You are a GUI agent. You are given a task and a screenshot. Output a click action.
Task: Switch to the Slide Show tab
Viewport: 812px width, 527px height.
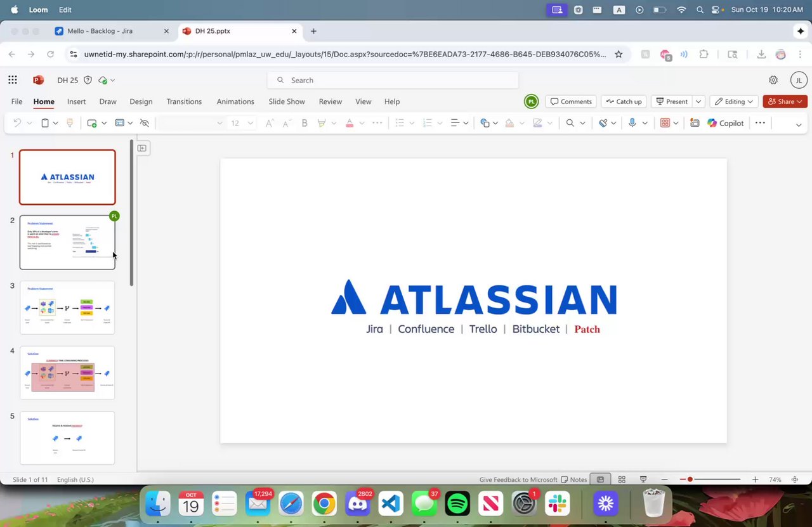tap(287, 101)
